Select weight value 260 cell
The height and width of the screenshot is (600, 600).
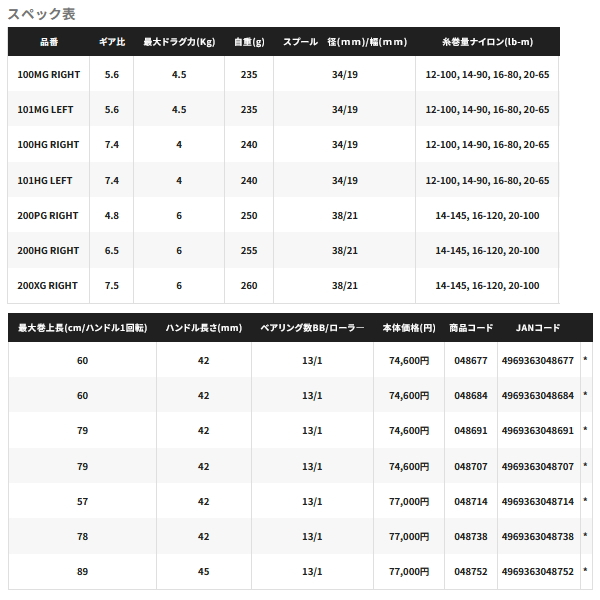click(x=249, y=285)
